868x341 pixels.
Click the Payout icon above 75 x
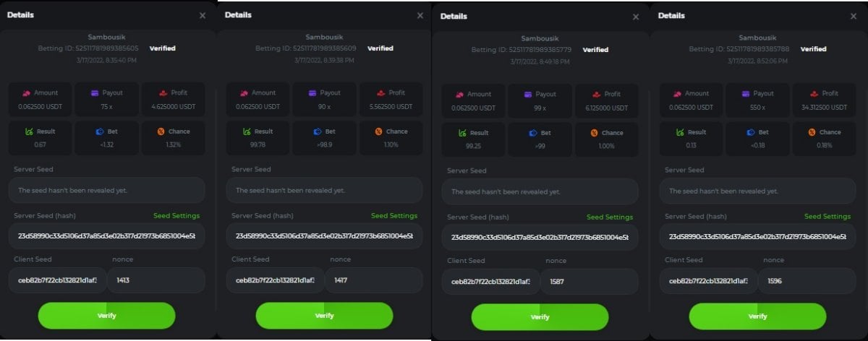coord(95,93)
